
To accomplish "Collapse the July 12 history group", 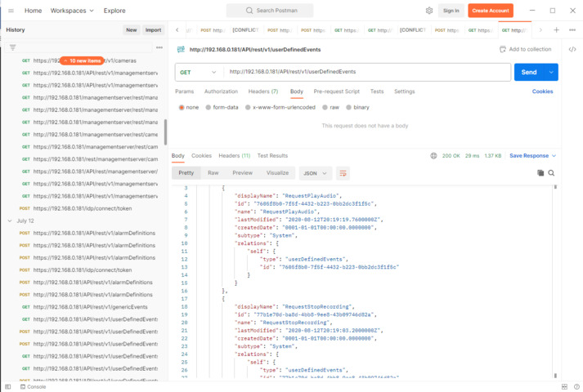I will (10, 220).
